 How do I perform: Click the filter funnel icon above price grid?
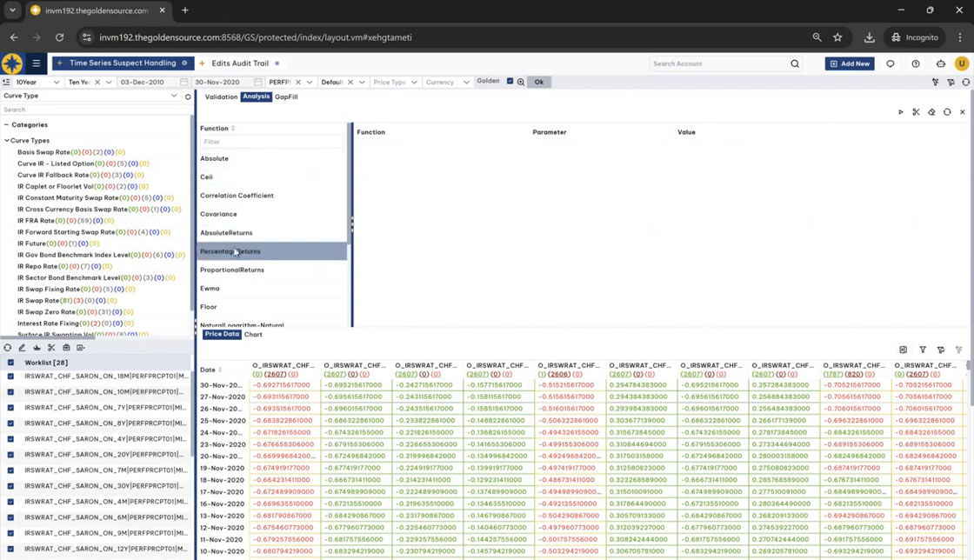coord(923,350)
